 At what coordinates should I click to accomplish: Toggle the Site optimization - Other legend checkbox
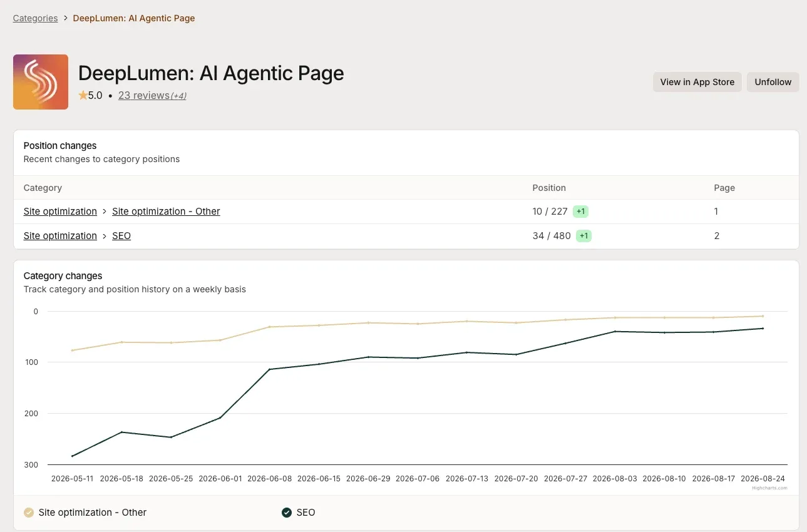tap(28, 513)
